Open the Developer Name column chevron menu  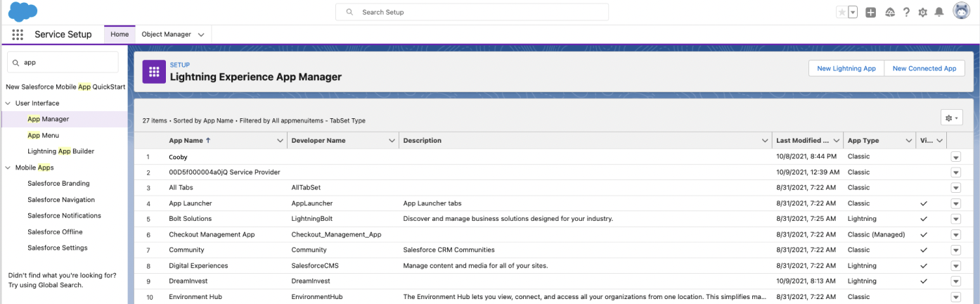tap(392, 141)
